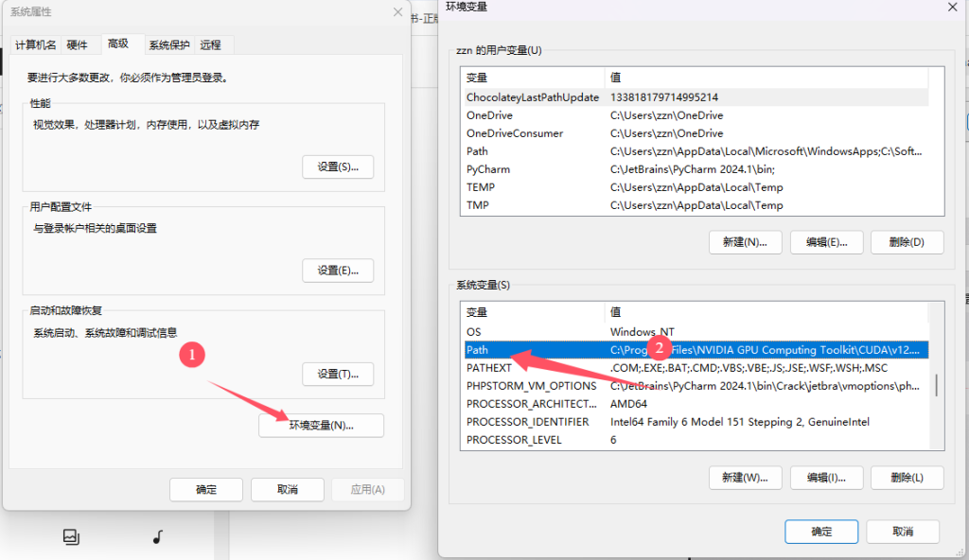Click 编辑(E)... for user variables
The width and height of the screenshot is (969, 560).
[825, 241]
